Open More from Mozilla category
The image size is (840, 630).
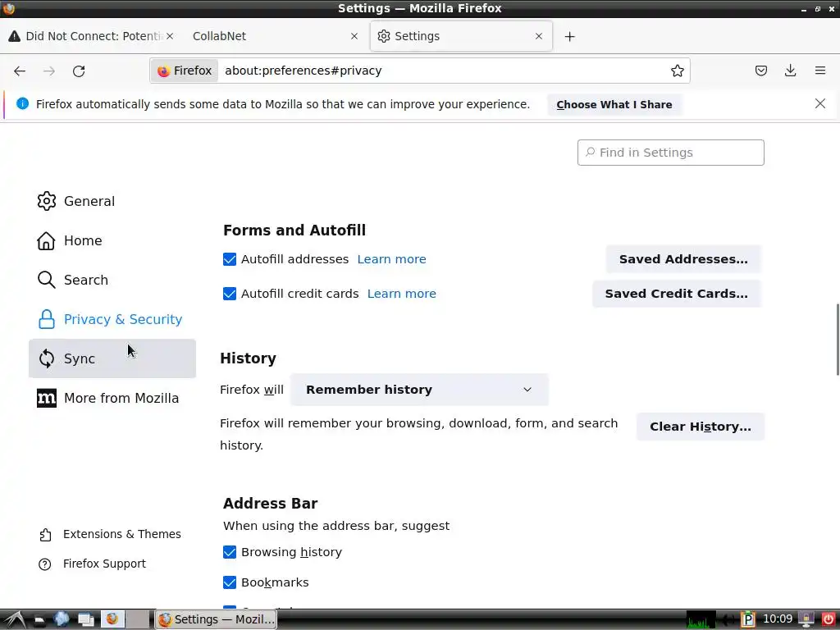112,398
